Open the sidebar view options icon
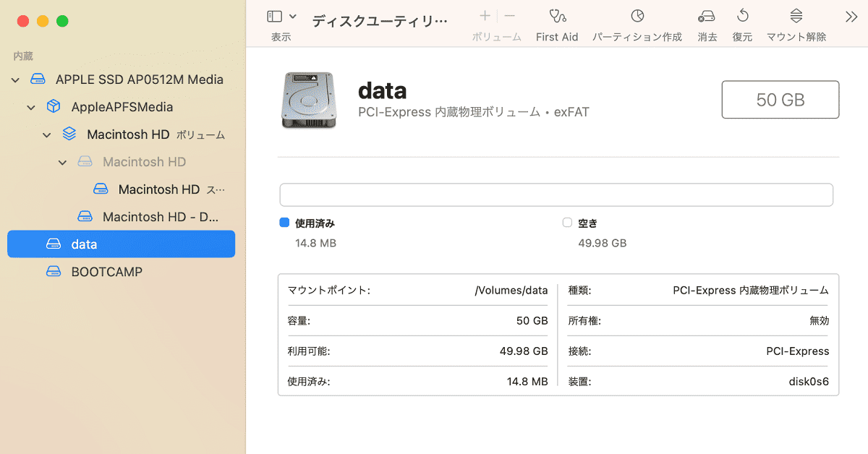868x454 pixels. (x=275, y=16)
